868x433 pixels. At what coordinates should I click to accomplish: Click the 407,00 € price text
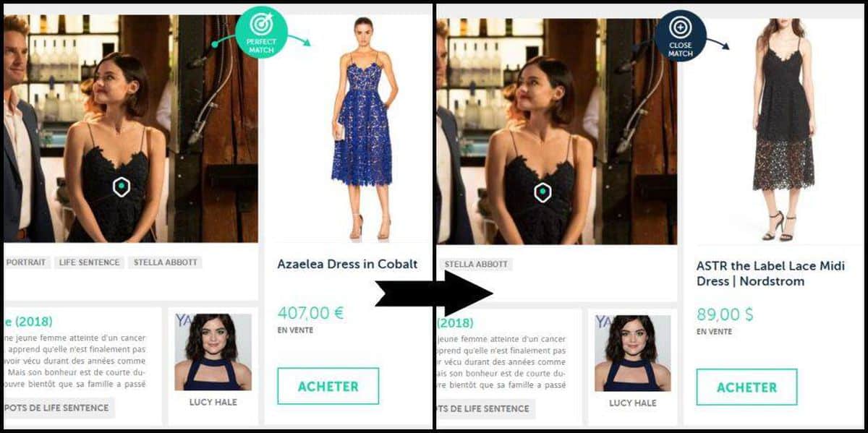pyautogui.click(x=310, y=313)
